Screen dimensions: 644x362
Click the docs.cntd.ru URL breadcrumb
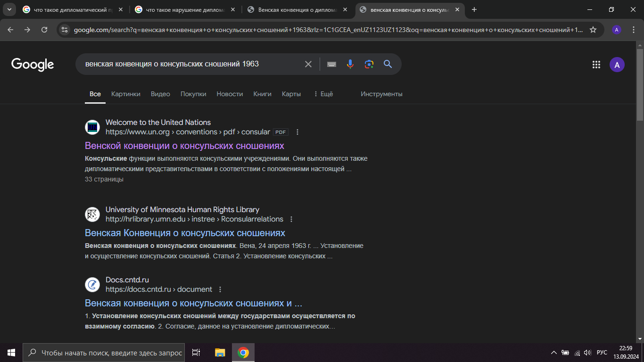point(159,289)
